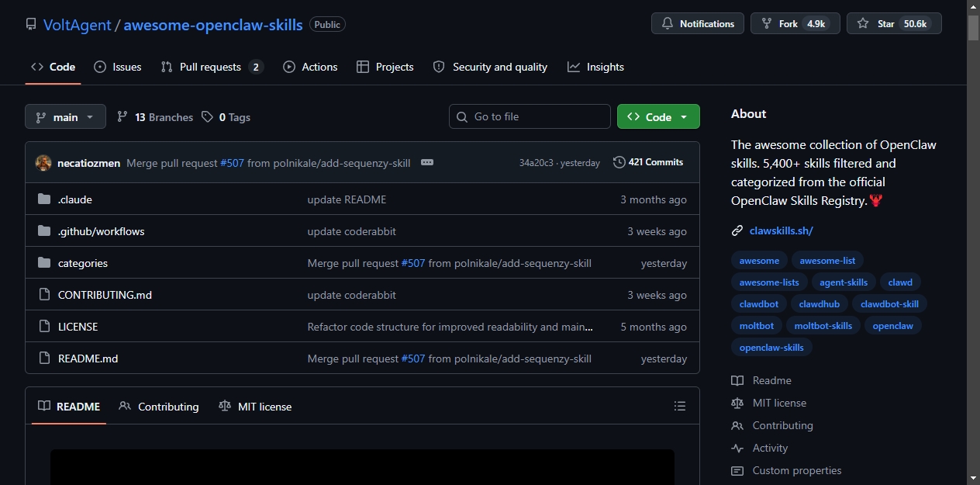Click the search magnifier in Go to file
The width and height of the screenshot is (980, 485).
[462, 116]
